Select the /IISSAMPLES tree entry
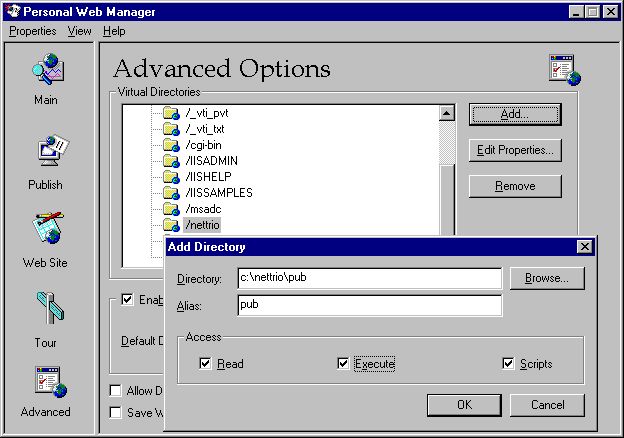Image resolution: width=624 pixels, height=438 pixels. 218,193
